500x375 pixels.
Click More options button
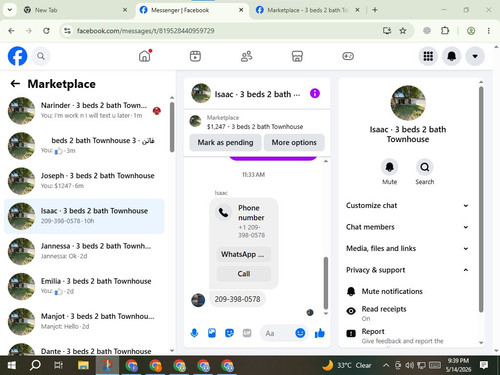coord(294,142)
